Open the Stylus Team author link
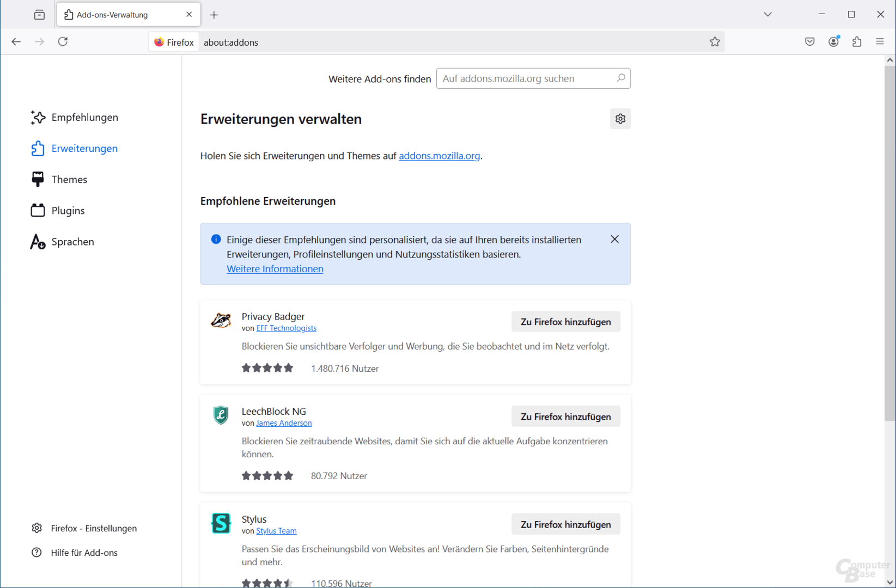This screenshot has width=896, height=588. tap(276, 531)
